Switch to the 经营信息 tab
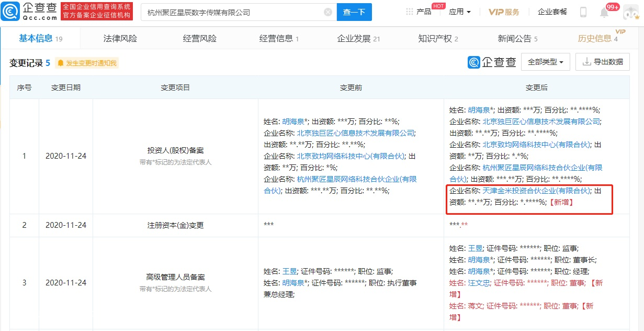 click(279, 38)
